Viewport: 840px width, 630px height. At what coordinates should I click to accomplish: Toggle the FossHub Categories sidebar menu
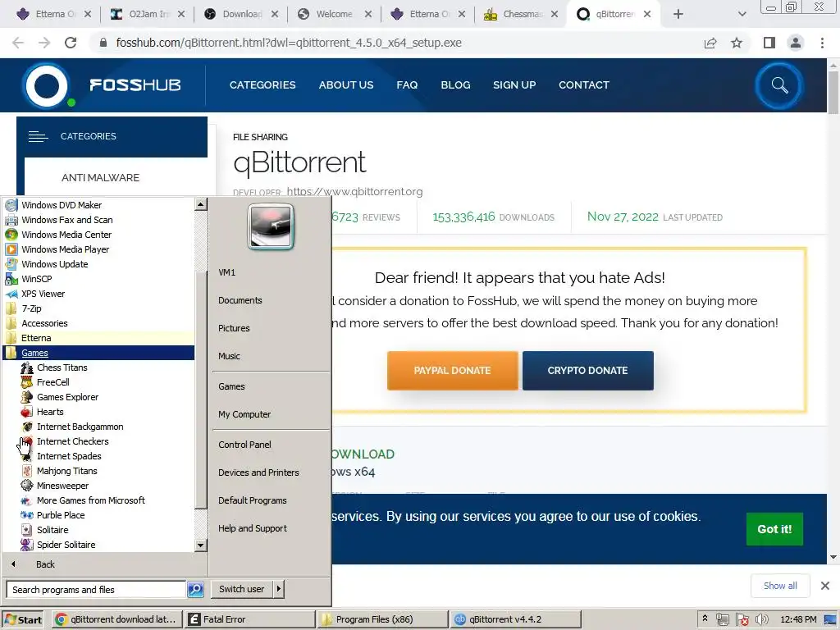pyautogui.click(x=38, y=137)
